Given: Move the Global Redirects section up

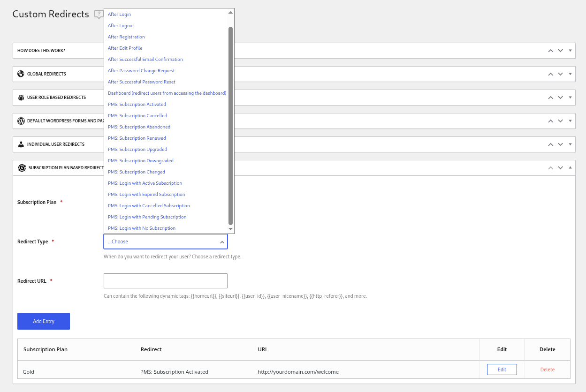Looking at the screenshot, I should point(550,74).
